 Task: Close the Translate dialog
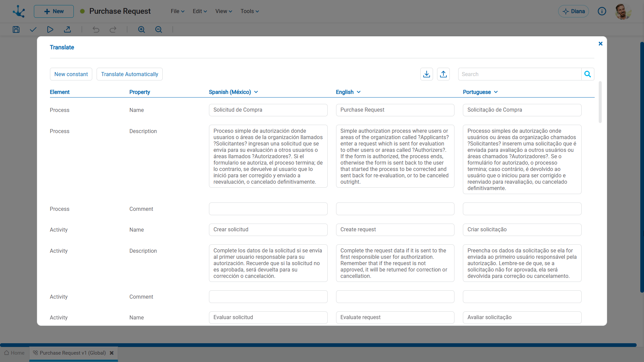point(600,44)
